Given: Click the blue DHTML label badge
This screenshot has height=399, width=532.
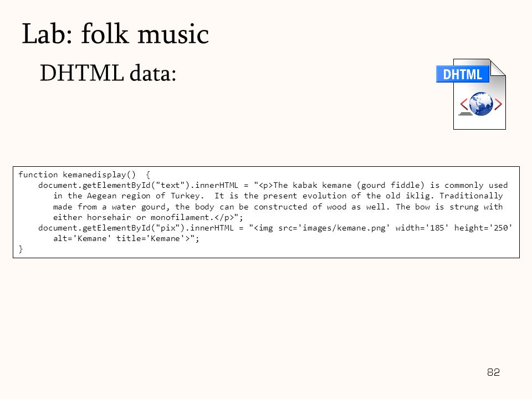Looking at the screenshot, I should pos(462,74).
